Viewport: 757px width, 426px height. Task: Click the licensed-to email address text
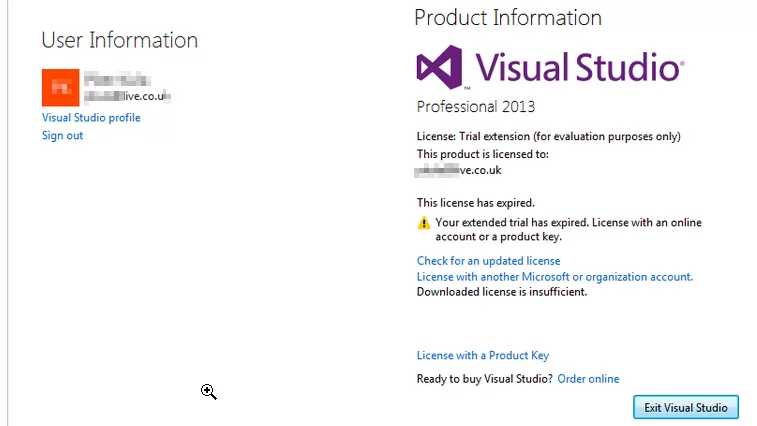pyautogui.click(x=459, y=171)
